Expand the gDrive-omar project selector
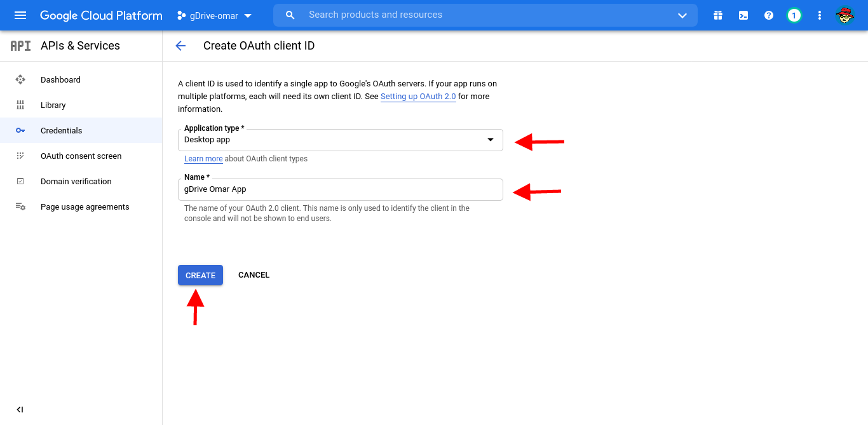Viewport: 868px width, 425px height. [x=248, y=15]
